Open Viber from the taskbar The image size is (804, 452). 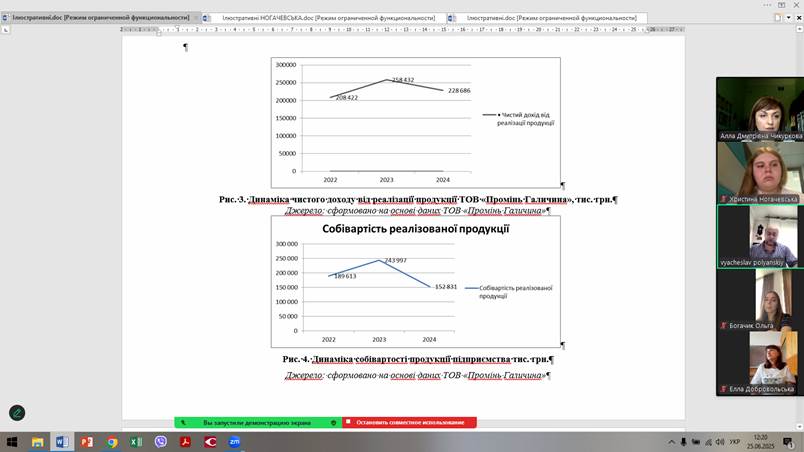click(x=161, y=441)
